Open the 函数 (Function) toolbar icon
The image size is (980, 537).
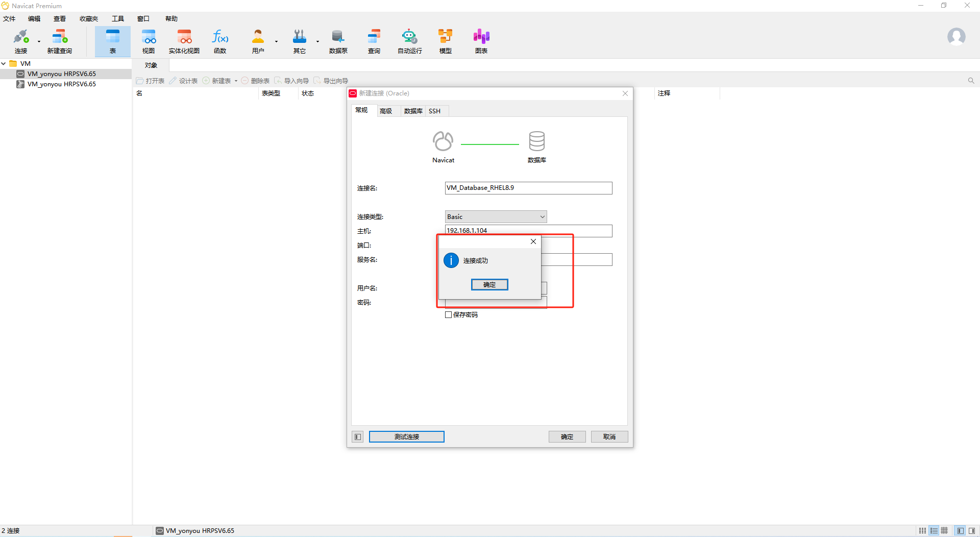[220, 41]
